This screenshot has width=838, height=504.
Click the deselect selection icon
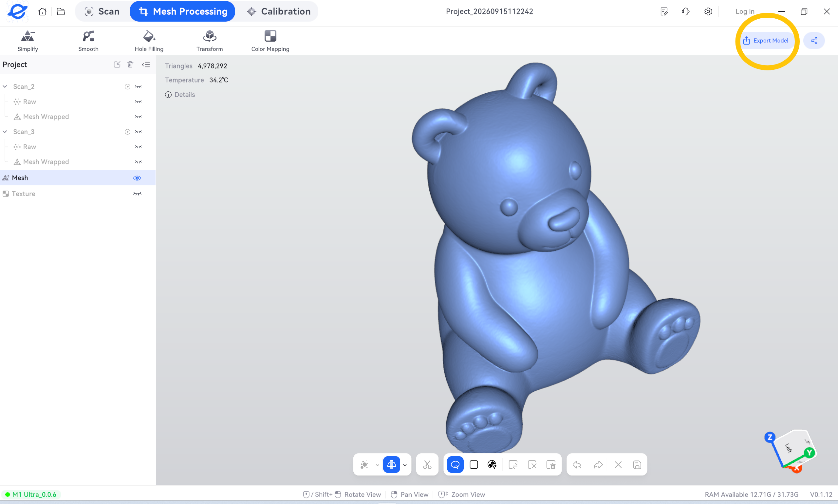532,465
